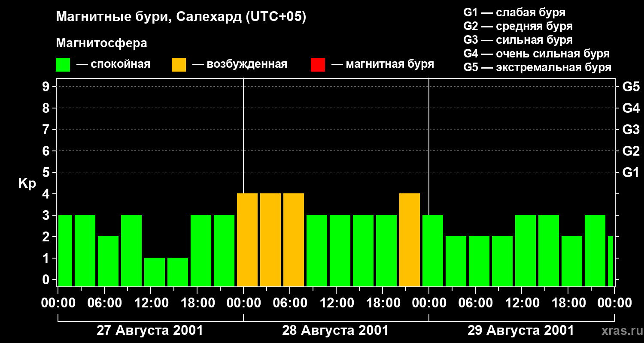Click the 'G1 — слабая буря' legend text

point(514,12)
